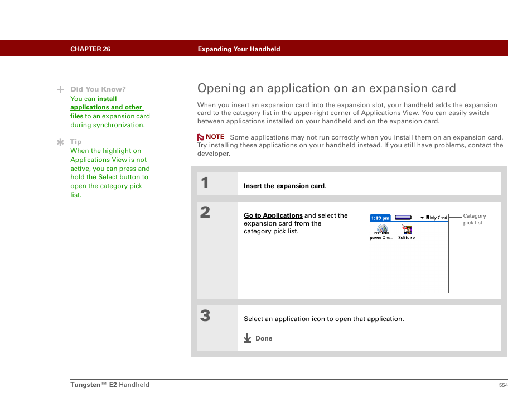This screenshot has width=532, height=412.
Task: Click the 1:19 pm time display
Action: pyautogui.click(x=380, y=218)
